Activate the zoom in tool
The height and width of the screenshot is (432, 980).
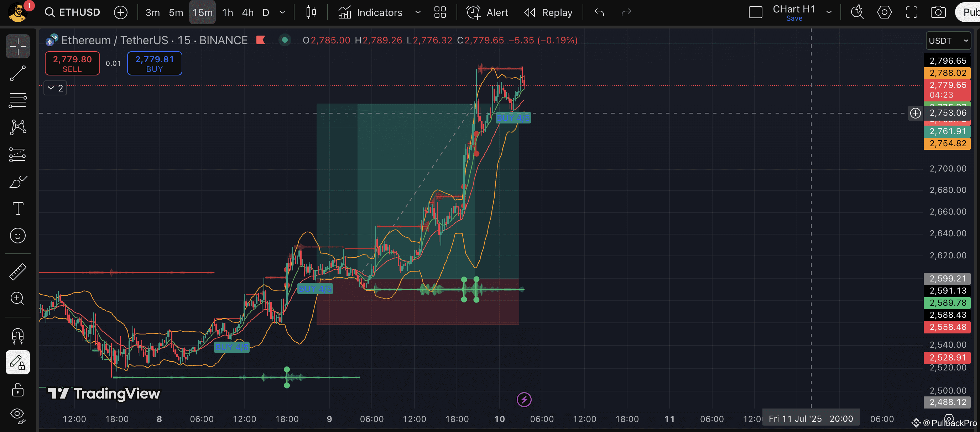18,299
